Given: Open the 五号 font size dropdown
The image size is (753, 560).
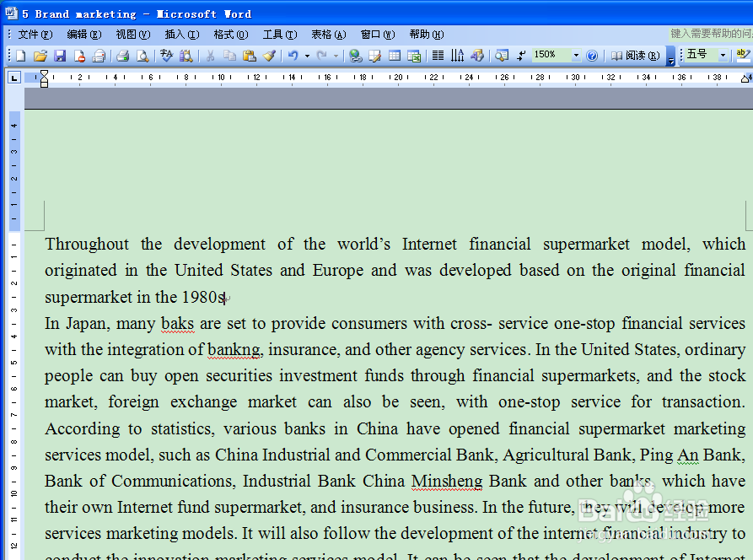Looking at the screenshot, I should click(x=723, y=56).
